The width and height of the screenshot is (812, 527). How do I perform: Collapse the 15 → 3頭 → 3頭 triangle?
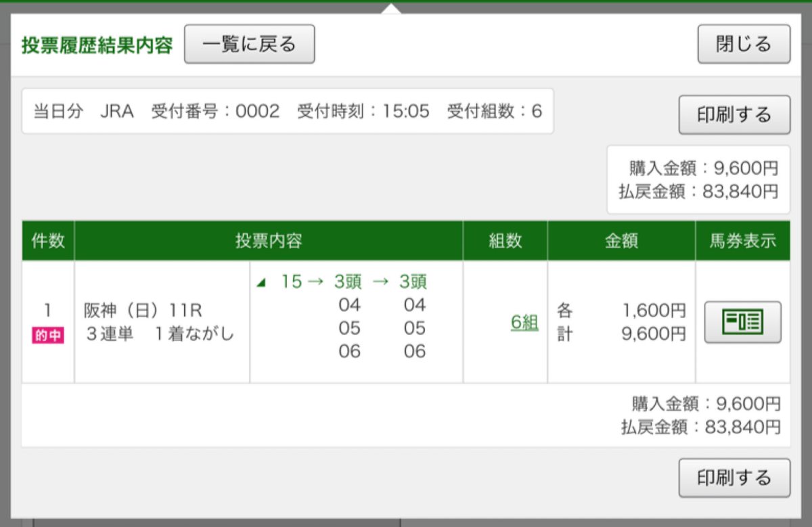pos(261,283)
